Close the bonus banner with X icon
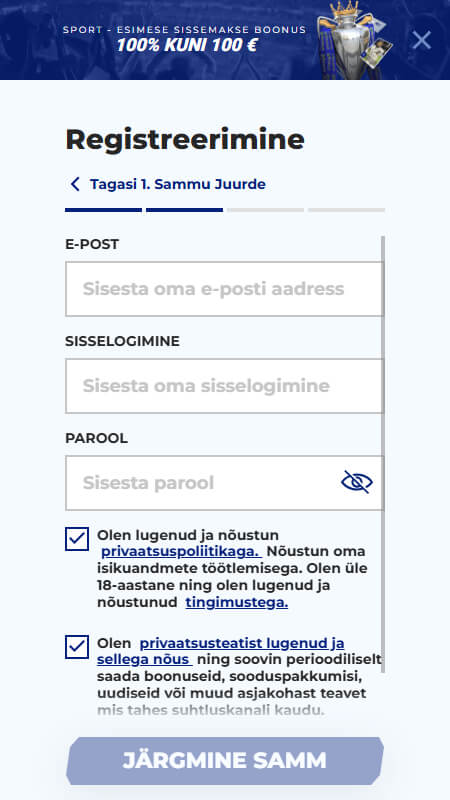This screenshot has width=450, height=800. [421, 40]
